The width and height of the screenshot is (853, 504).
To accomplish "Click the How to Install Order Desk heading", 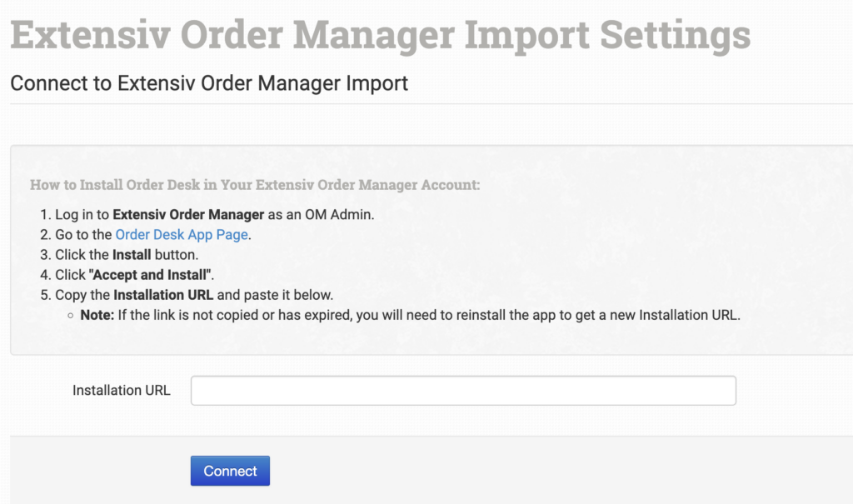I will [x=255, y=184].
